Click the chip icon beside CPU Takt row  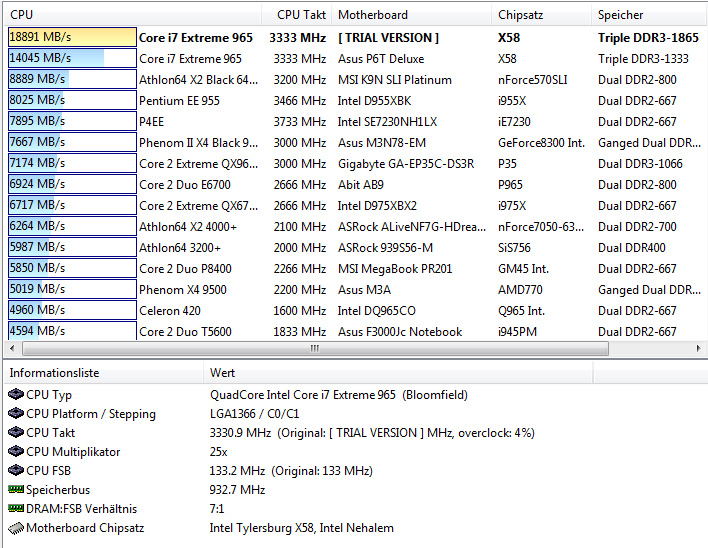coord(16,432)
